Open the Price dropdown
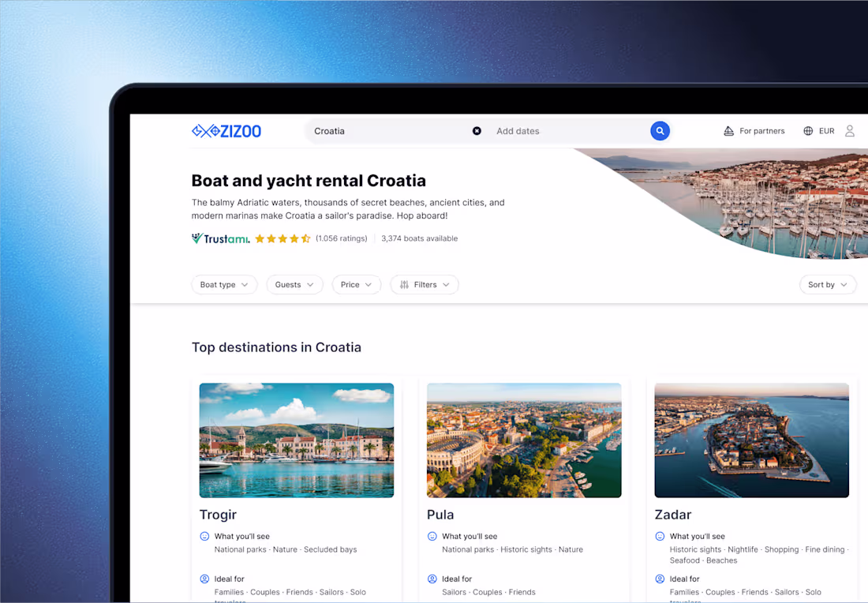Image resolution: width=868 pixels, height=603 pixels. tap(356, 284)
